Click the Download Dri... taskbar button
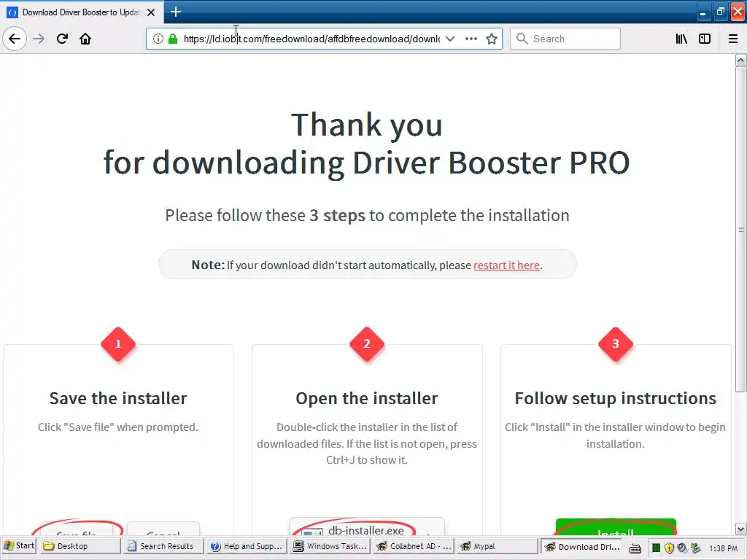Viewport: 747px width, 560px height. pos(581,547)
